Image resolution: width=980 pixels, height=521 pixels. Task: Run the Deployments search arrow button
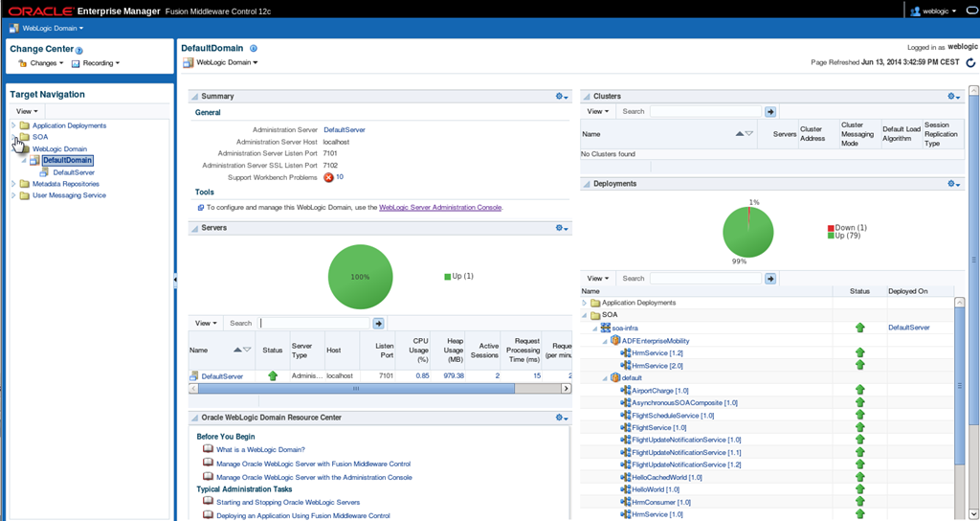[x=770, y=279]
